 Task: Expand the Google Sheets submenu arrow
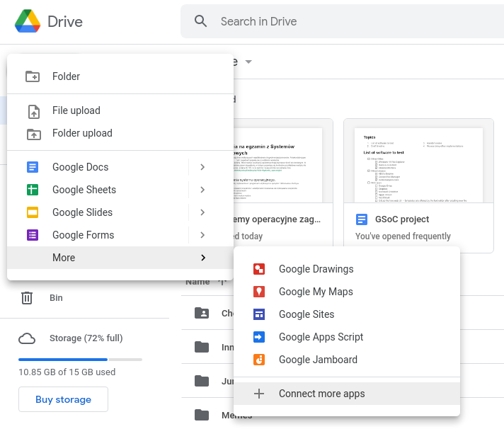[202, 190]
